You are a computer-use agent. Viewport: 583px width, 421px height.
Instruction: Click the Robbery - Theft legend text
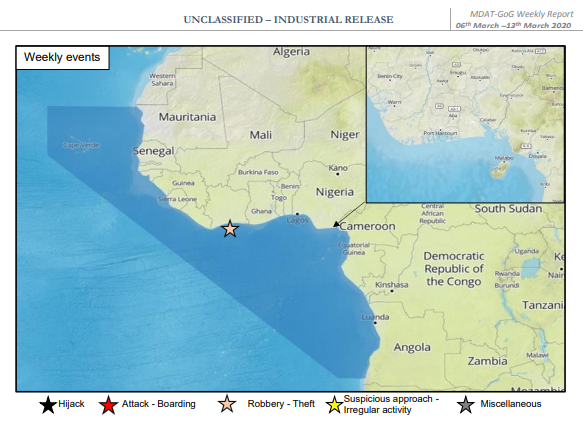coord(281,404)
